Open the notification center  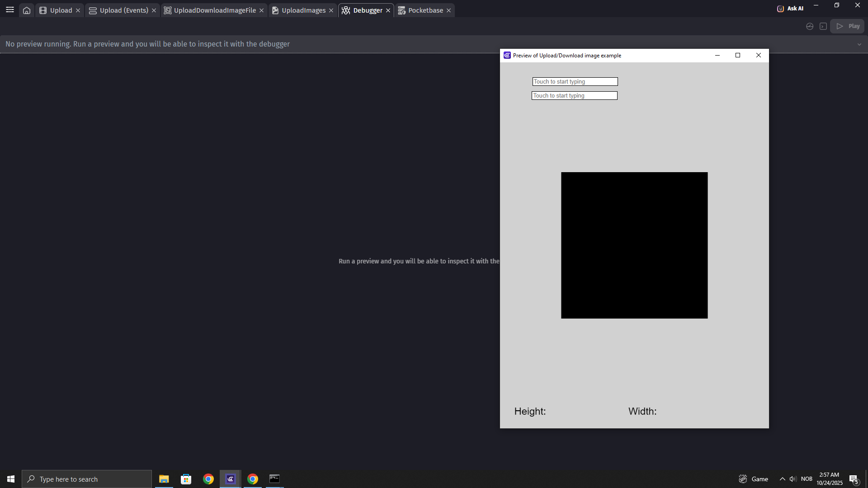[x=854, y=479]
